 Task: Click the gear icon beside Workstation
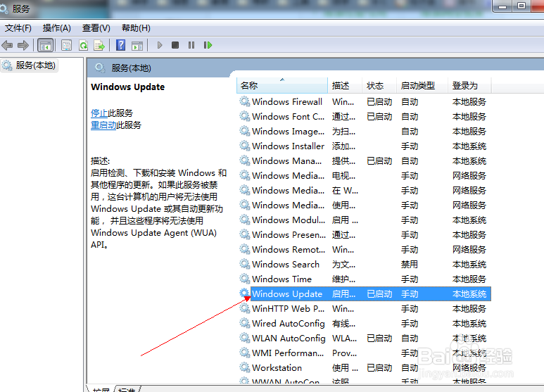[245, 367]
